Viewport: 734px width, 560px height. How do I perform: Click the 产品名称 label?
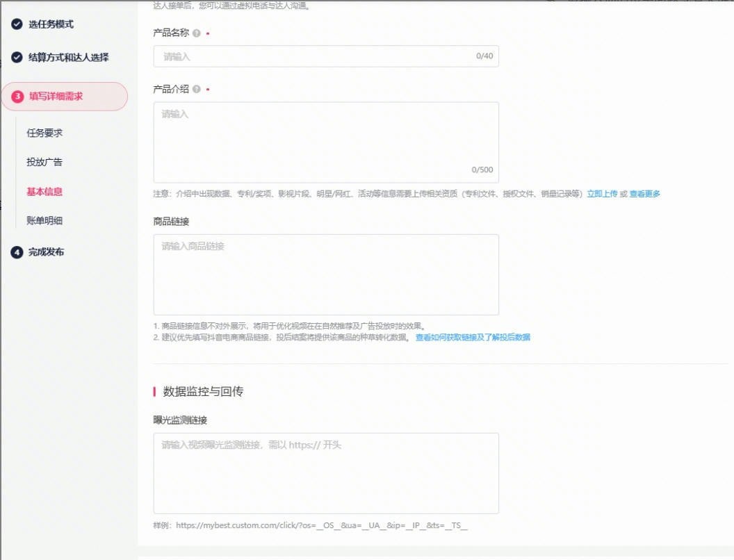[x=171, y=33]
